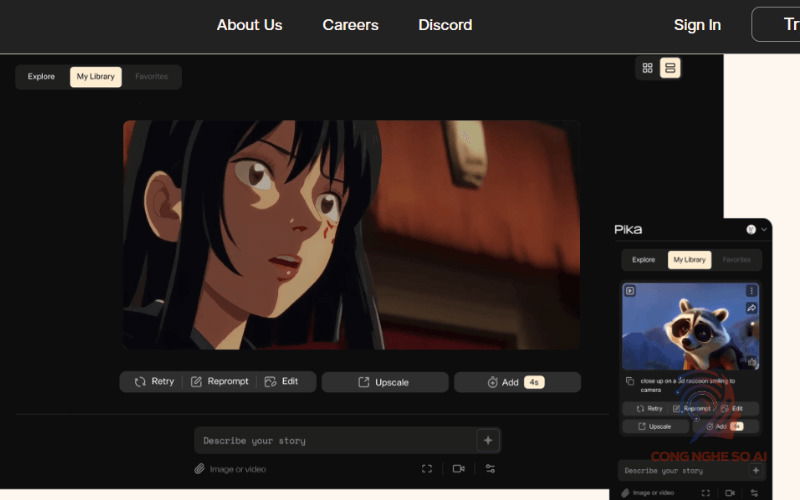This screenshot has height=500, width=800.
Task: Open aspect ratio options in the main panel
Action: [427, 469]
